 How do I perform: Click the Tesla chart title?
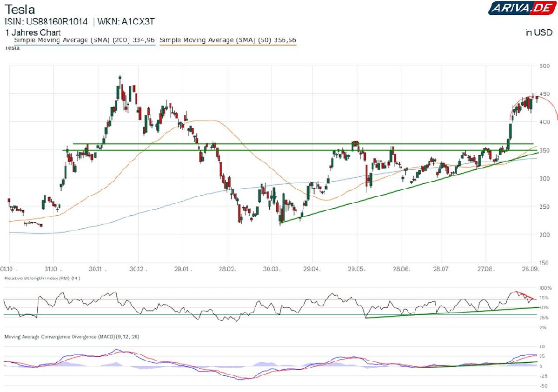point(20,9)
